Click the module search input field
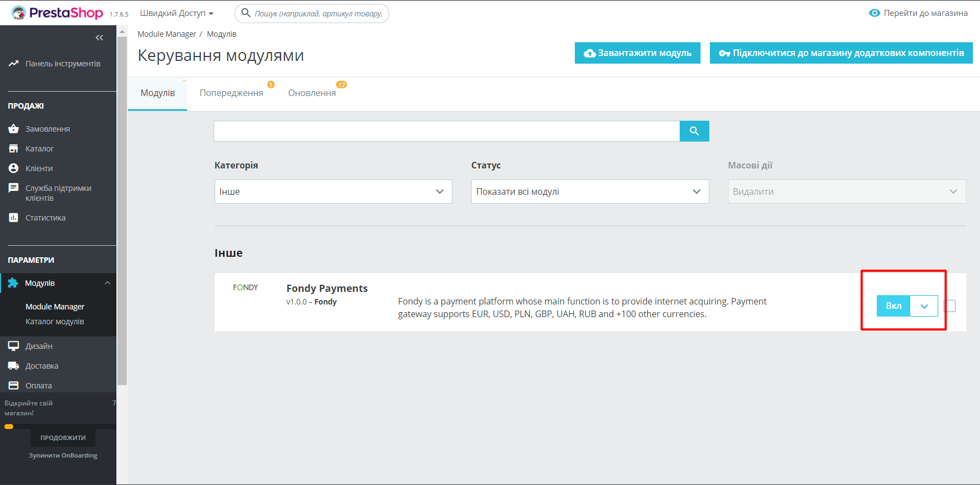The height and width of the screenshot is (485, 980). click(447, 131)
